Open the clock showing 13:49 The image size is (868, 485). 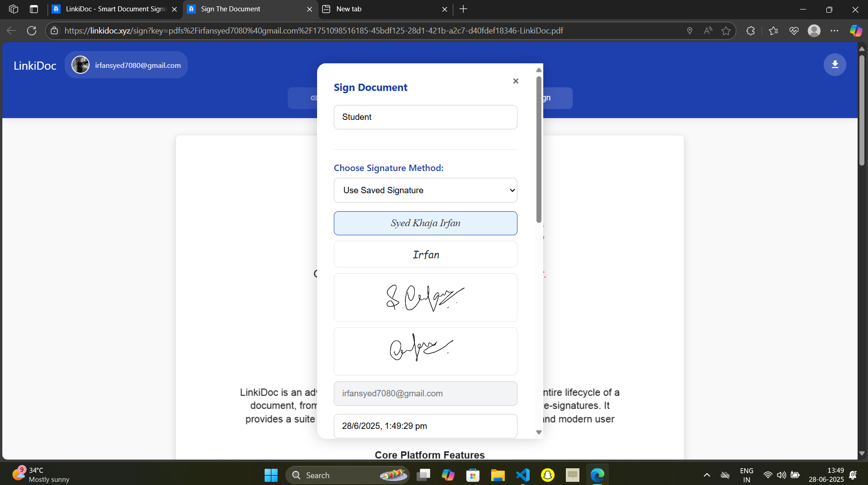(x=826, y=475)
